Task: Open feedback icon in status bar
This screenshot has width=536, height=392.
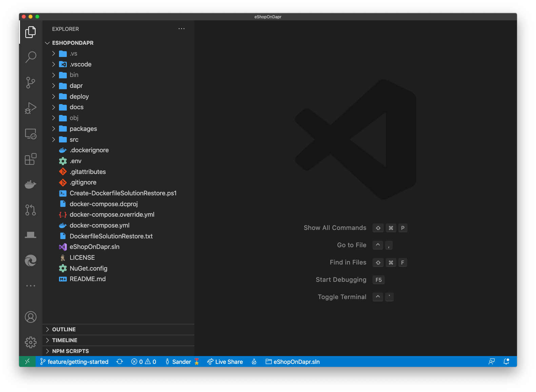Action: [x=492, y=361]
